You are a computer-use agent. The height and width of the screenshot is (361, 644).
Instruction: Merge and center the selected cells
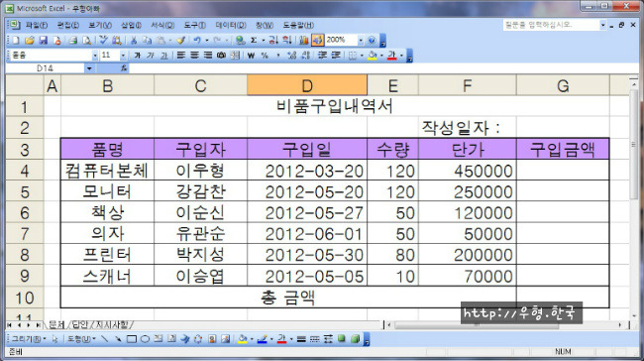pos(235,56)
